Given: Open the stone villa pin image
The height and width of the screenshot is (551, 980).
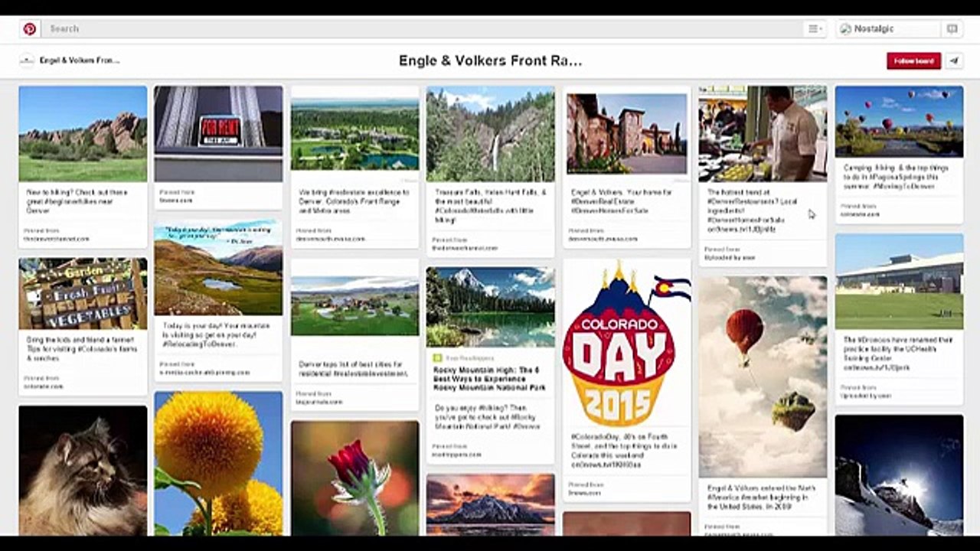Looking at the screenshot, I should tap(626, 133).
